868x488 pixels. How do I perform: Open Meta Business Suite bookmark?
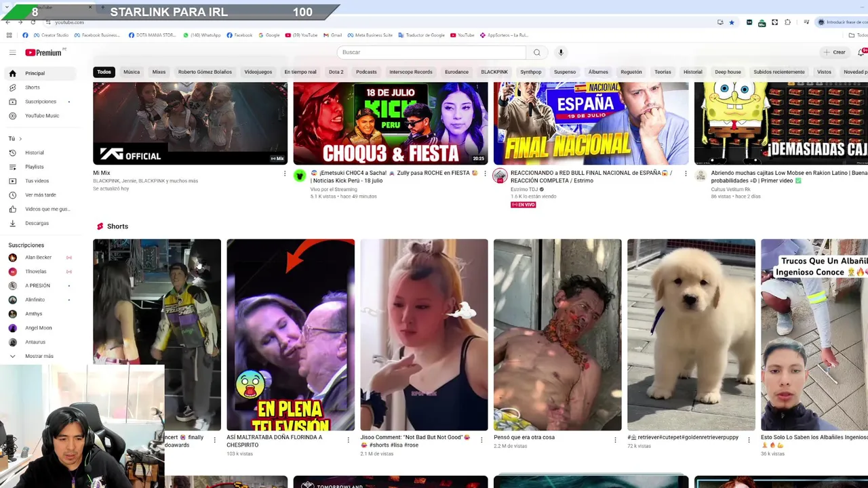[x=370, y=35]
